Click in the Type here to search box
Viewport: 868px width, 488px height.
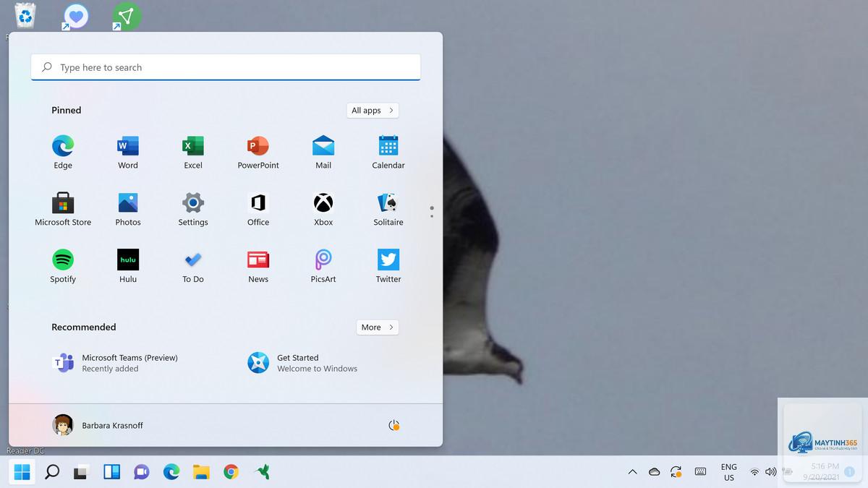coord(226,67)
